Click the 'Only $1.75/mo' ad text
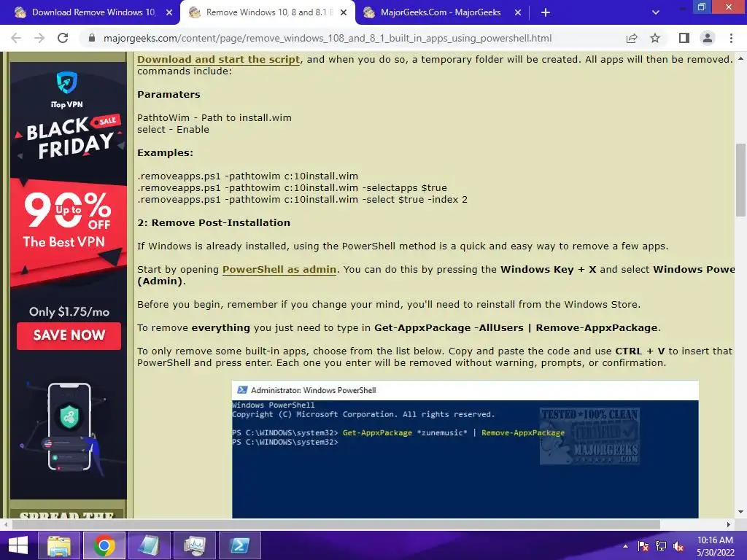The image size is (747, 560). [x=69, y=312]
